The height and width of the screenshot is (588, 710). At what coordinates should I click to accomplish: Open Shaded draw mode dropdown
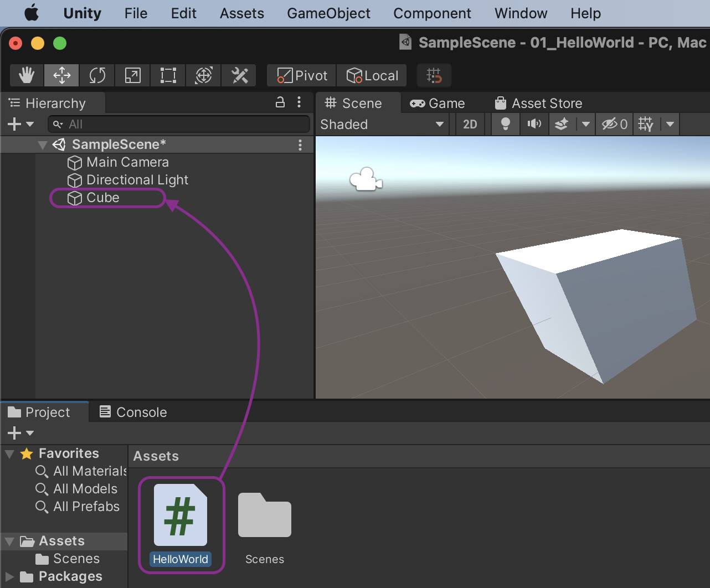tap(382, 124)
